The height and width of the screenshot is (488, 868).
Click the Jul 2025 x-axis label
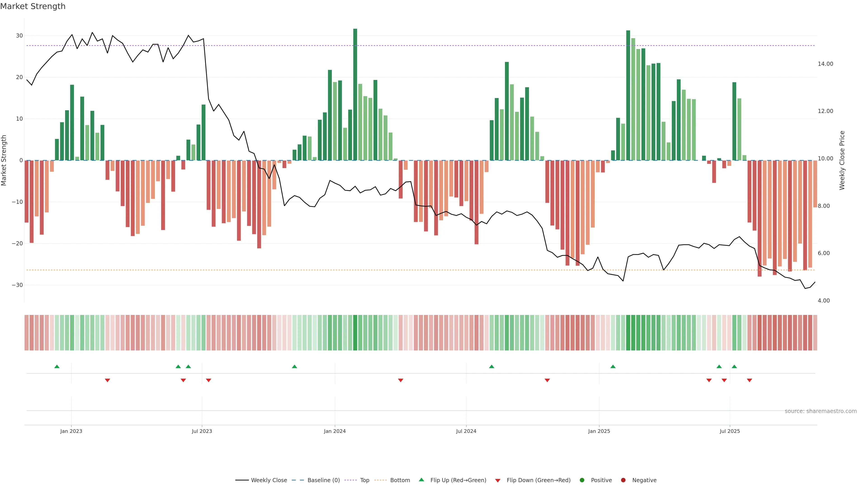coord(729,431)
